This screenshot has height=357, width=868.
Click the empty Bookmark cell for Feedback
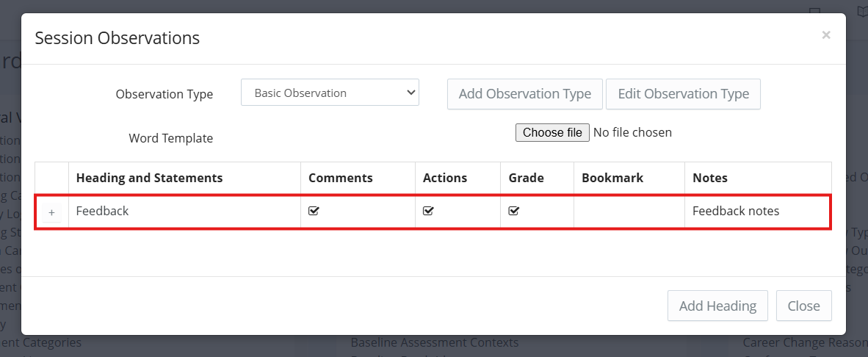(629, 212)
